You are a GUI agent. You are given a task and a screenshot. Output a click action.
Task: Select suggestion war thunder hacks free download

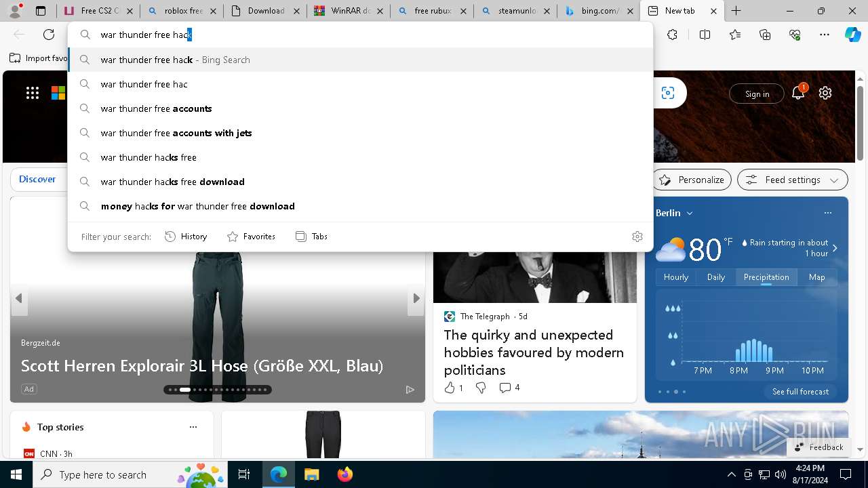[361, 182]
